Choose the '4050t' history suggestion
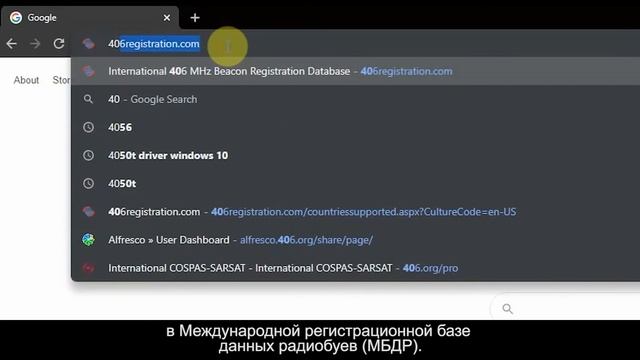640x360 pixels. tap(356, 184)
